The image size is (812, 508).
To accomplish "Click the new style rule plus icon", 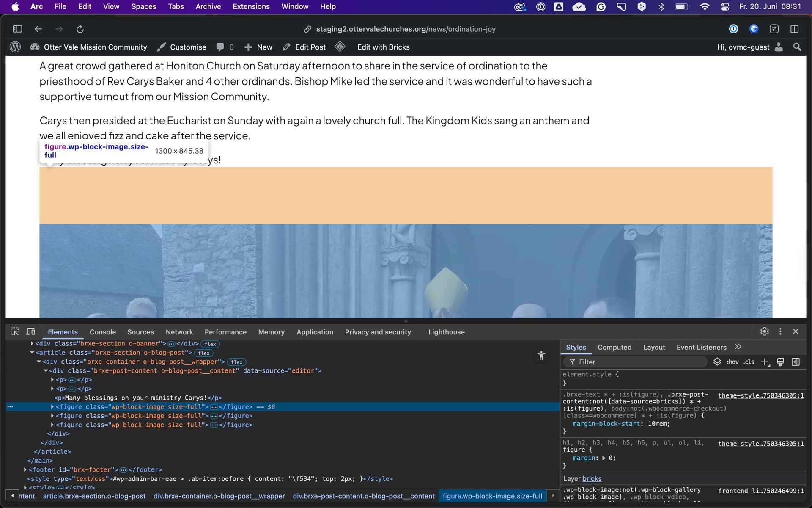I will click(765, 362).
